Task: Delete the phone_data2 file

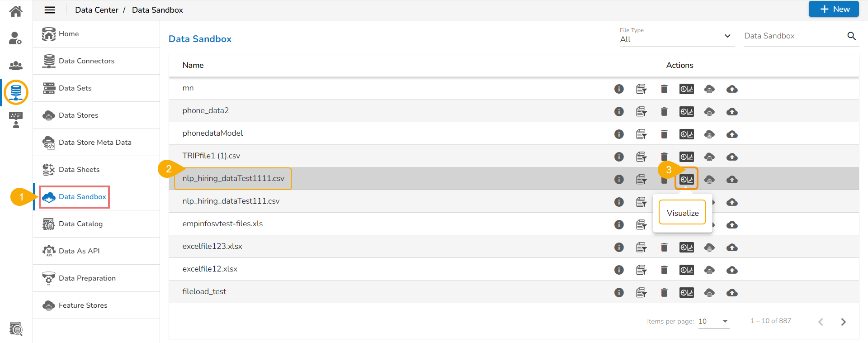Action: coord(664,111)
